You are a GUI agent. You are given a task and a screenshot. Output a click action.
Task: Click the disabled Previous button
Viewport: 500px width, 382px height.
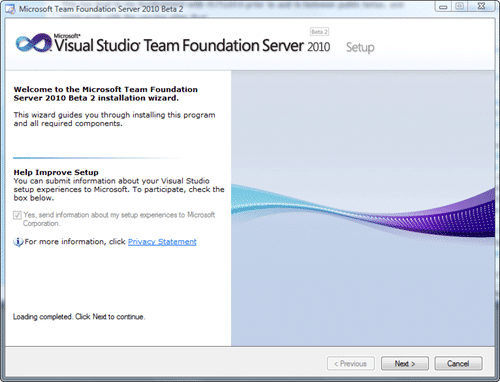click(x=351, y=363)
